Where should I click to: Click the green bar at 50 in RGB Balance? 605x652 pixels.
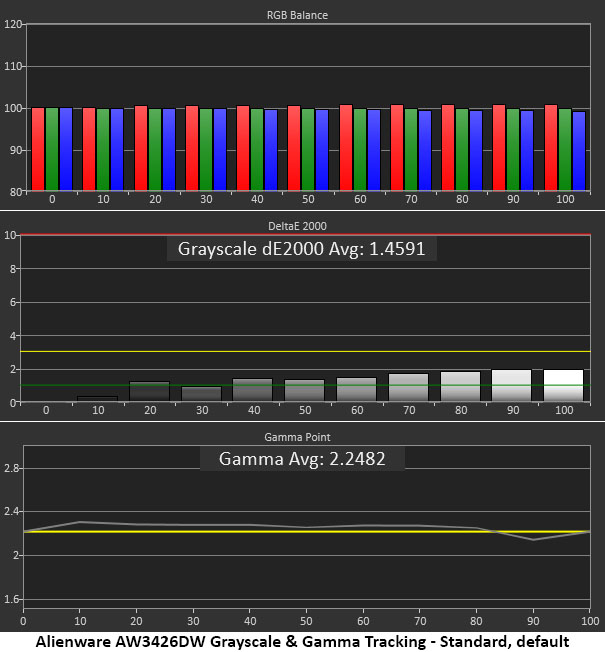pos(308,150)
